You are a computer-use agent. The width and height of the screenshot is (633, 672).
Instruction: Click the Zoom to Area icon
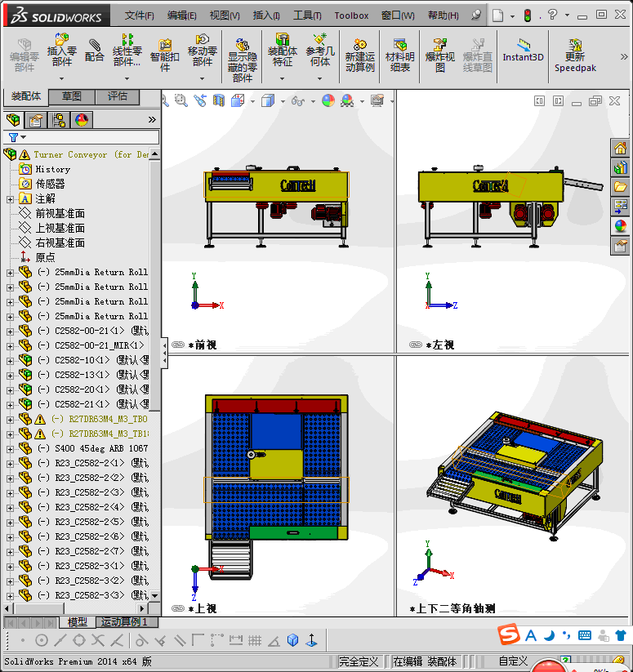pos(181,100)
